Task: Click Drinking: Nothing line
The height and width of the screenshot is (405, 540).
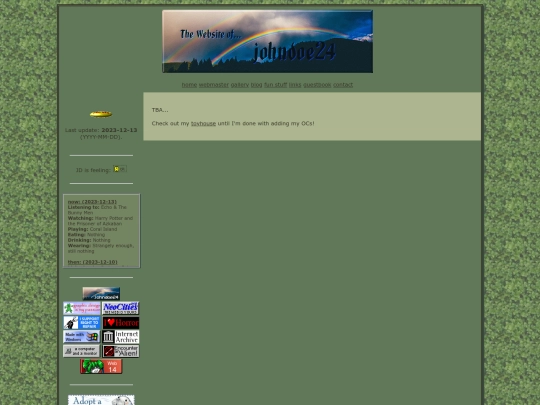Action: (x=89, y=240)
